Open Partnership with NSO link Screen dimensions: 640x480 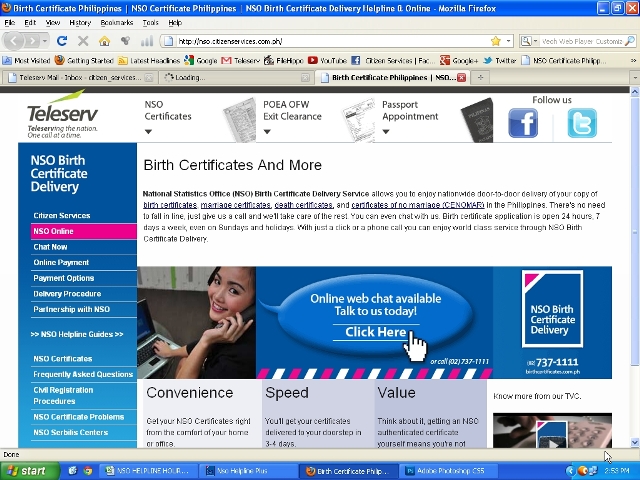[x=72, y=309]
